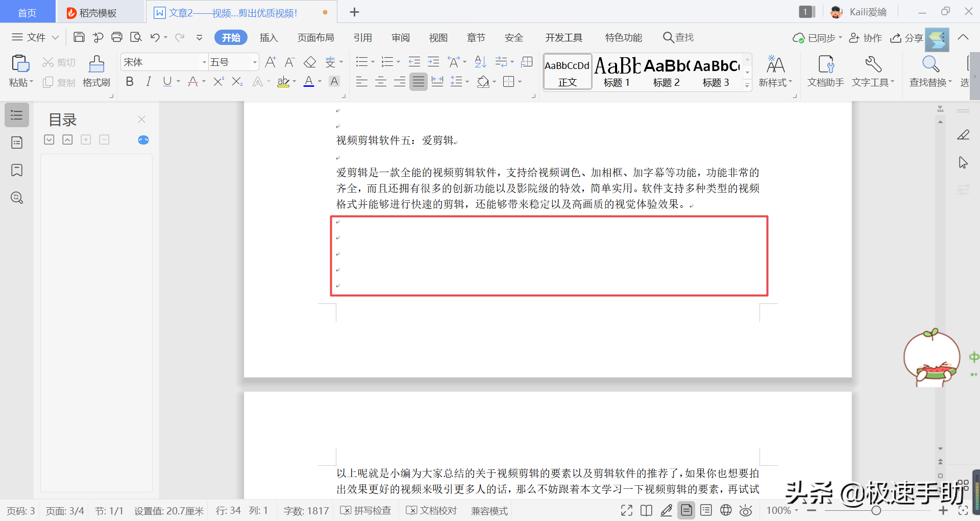
Task: Increase paragraph indent
Action: (x=433, y=62)
